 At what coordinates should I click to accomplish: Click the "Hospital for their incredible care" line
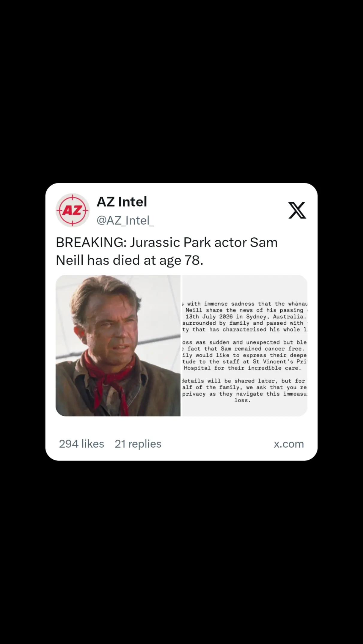coord(242,368)
